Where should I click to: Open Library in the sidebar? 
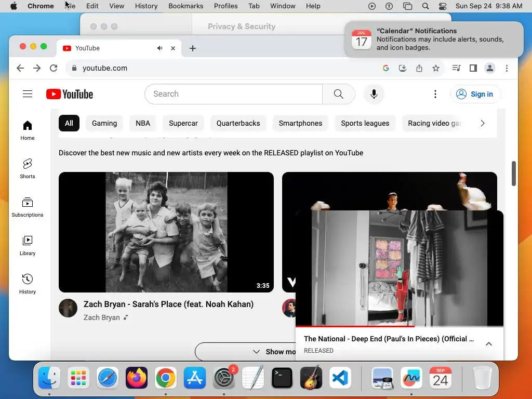28,245
